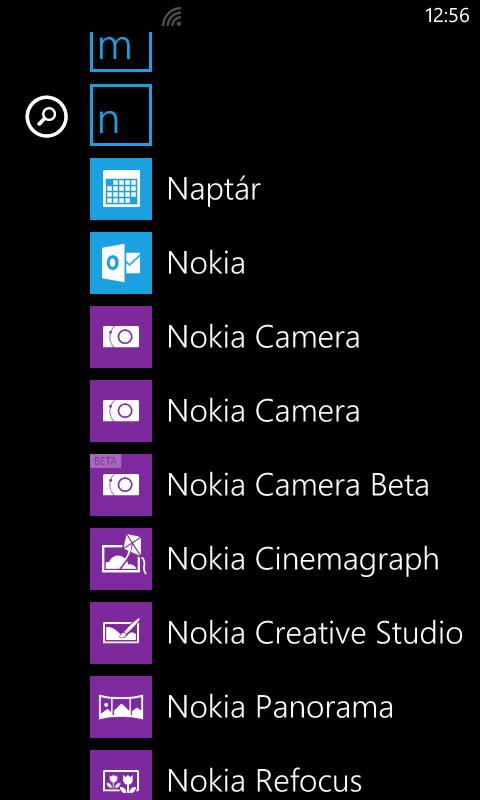The width and height of the screenshot is (480, 800).
Task: Select the Naptár text label
Action: point(214,189)
